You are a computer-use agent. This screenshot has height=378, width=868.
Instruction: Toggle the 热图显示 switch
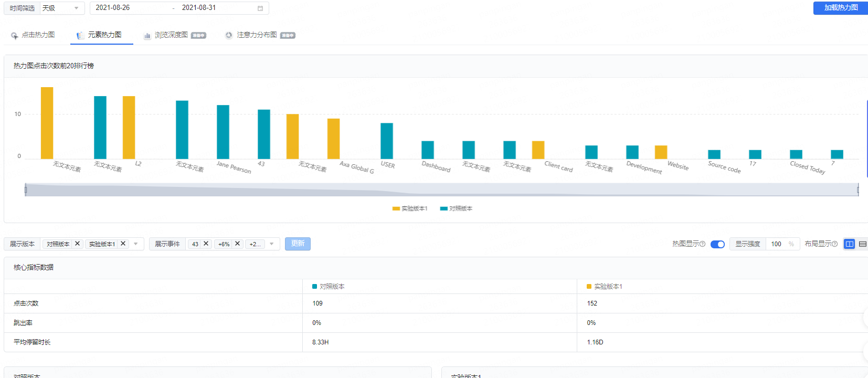coord(717,244)
